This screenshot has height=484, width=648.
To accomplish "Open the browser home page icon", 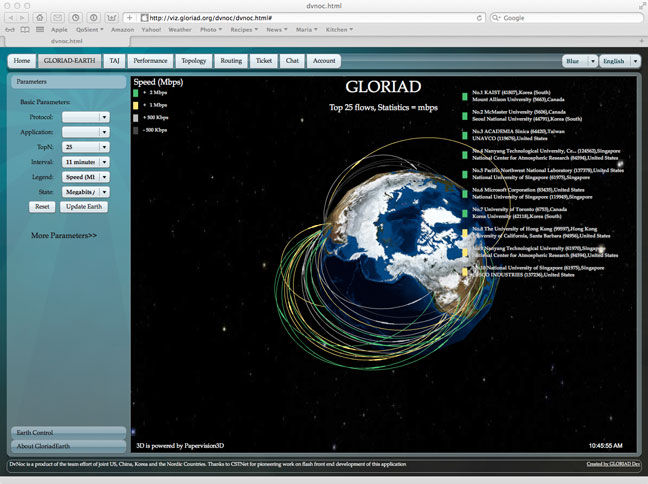I will pyautogui.click(x=39, y=18).
